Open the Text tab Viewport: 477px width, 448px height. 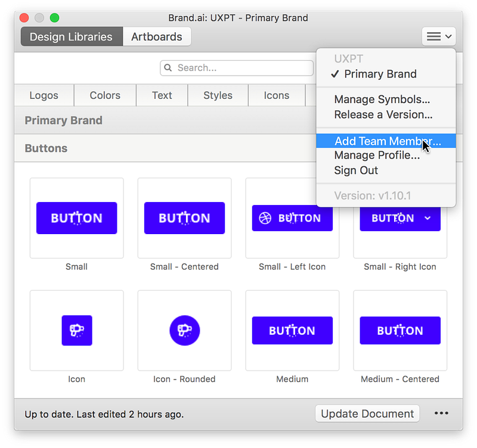click(x=162, y=95)
